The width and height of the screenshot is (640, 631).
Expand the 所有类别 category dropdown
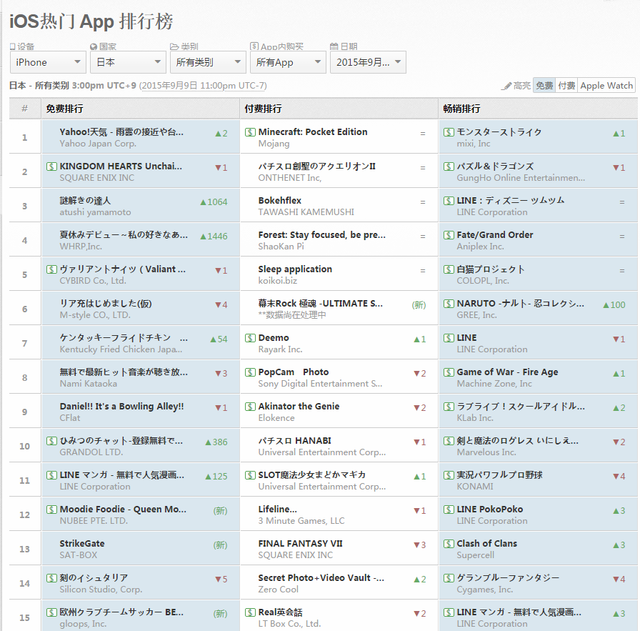(x=207, y=62)
